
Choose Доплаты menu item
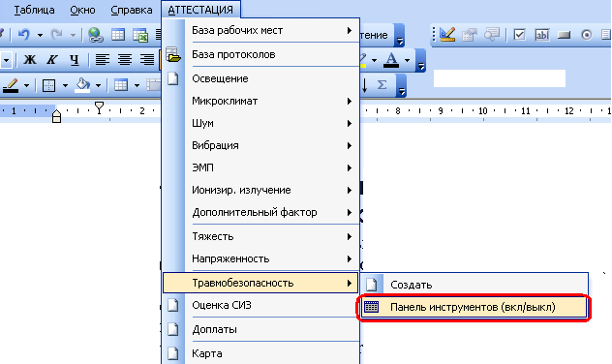(260, 329)
